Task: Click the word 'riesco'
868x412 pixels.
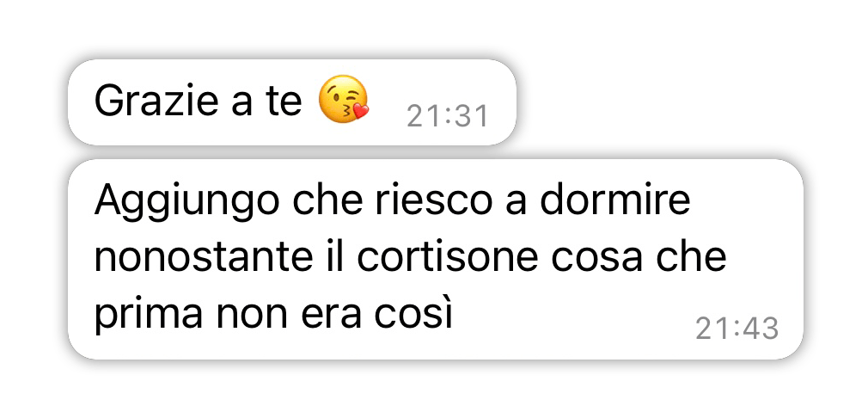Action: (433, 200)
